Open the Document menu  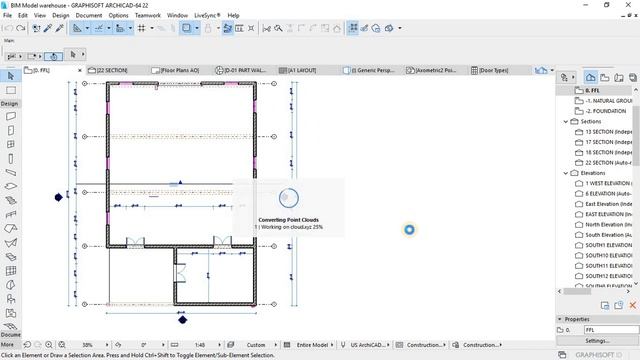click(x=89, y=16)
